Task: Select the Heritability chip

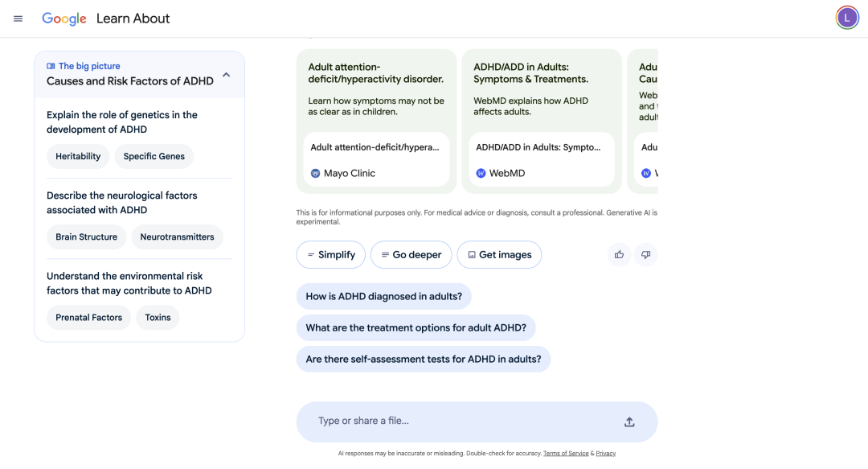Action: pos(78,157)
